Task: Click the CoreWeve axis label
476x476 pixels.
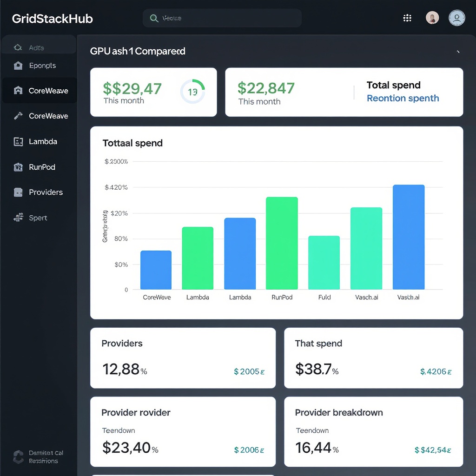Action: (x=157, y=297)
